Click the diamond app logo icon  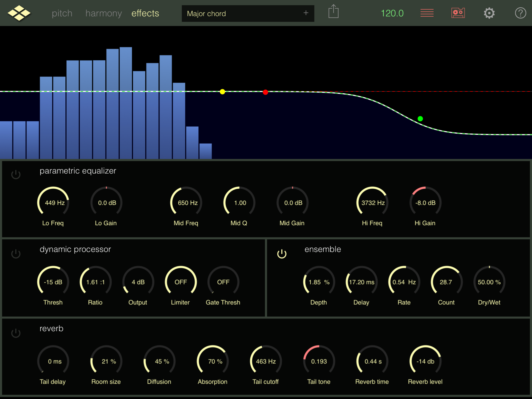19,13
